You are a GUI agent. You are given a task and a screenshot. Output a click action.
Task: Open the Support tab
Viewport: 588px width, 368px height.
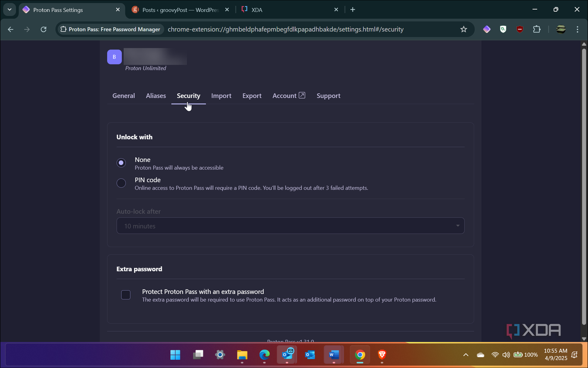click(x=328, y=95)
